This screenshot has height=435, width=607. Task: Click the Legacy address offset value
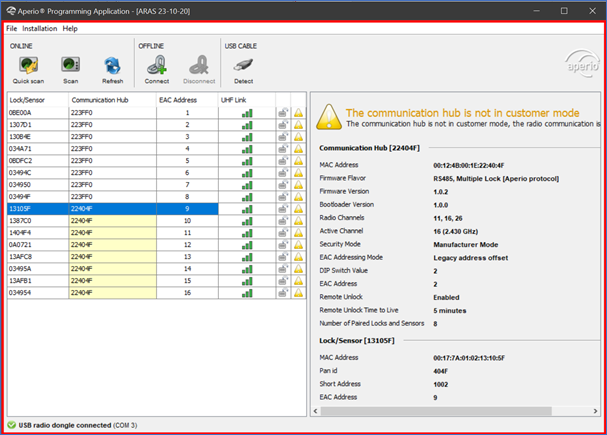pos(470,258)
